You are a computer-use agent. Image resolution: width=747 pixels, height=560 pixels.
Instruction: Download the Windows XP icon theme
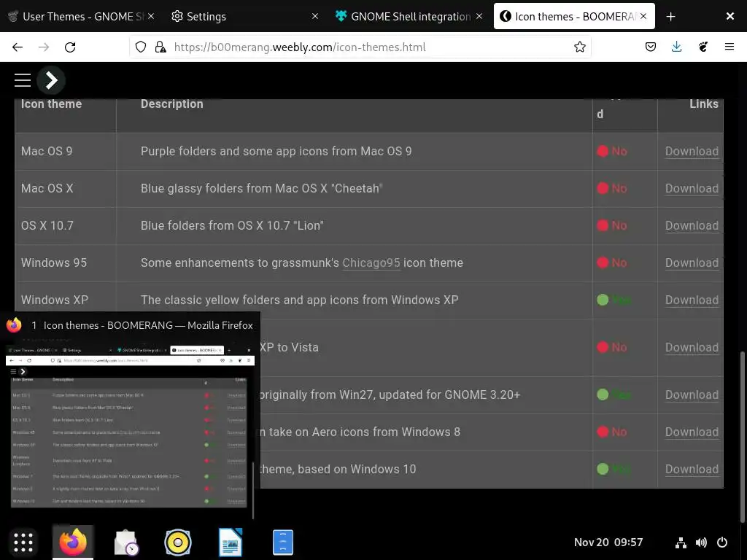[x=692, y=300]
